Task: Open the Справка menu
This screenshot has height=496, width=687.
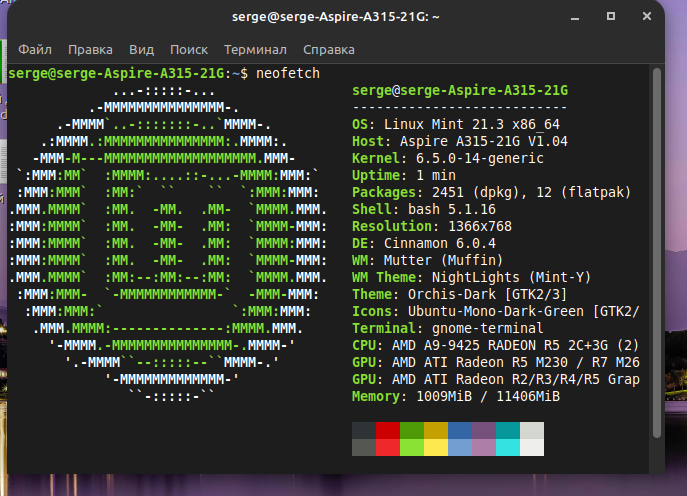Action: 329,50
